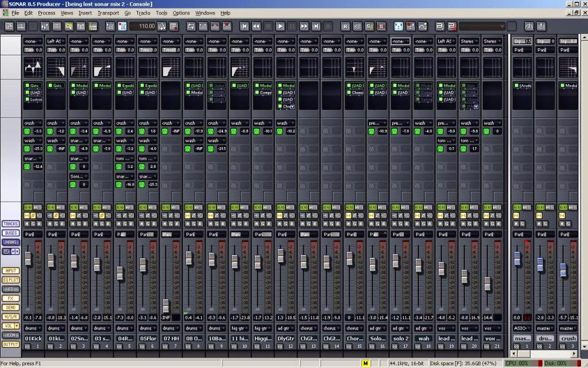The height and width of the screenshot is (368, 588).
Task: Open the Stereo input dropdown on channel 20
Action: click(x=469, y=41)
